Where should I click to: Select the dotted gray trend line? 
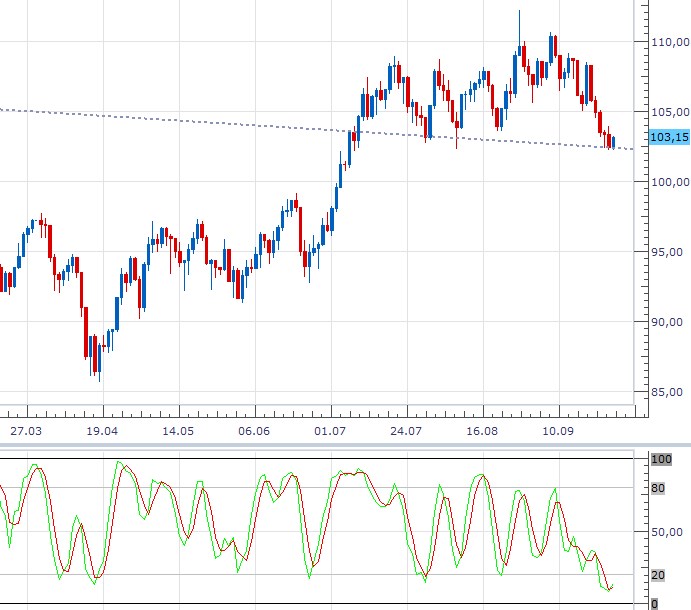pyautogui.click(x=200, y=121)
